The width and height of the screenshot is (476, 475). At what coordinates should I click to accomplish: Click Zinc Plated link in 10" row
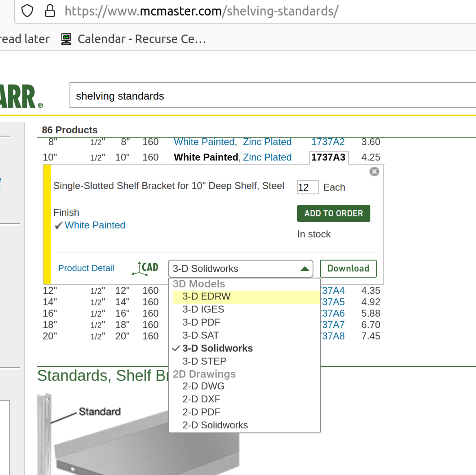click(x=267, y=157)
